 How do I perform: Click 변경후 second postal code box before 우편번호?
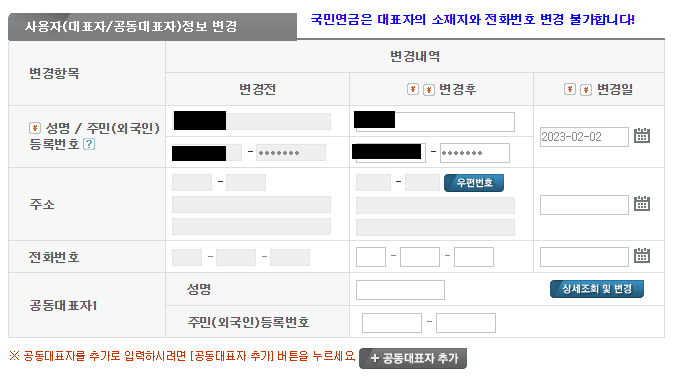click(x=423, y=183)
